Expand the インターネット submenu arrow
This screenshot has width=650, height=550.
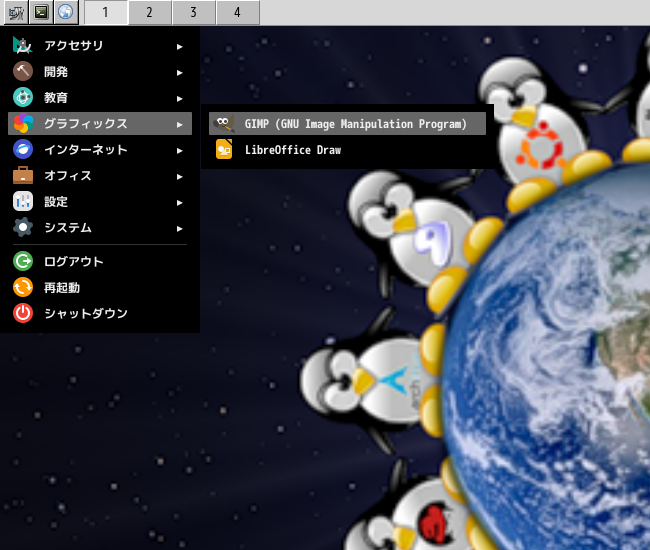(179, 150)
